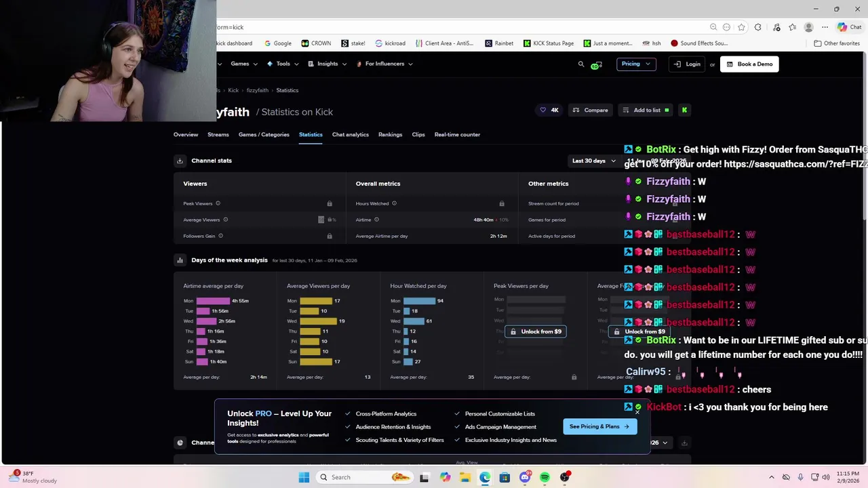Expand the Tools navigation dropdown
The width and height of the screenshot is (868, 488).
[x=283, y=64]
